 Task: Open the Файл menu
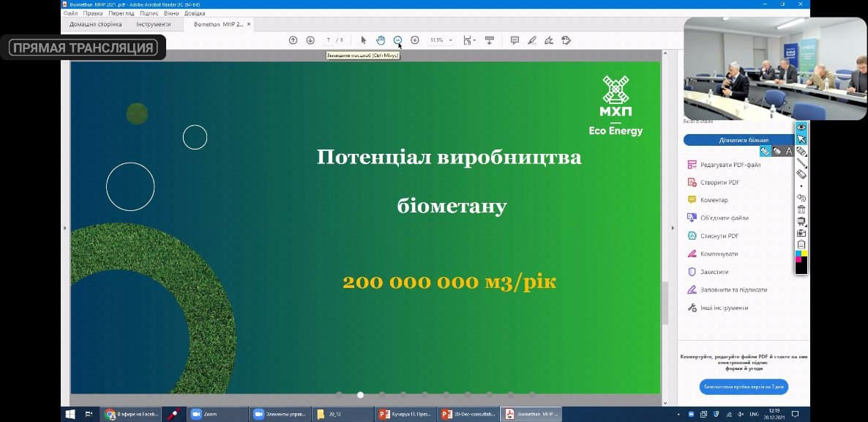(x=70, y=12)
